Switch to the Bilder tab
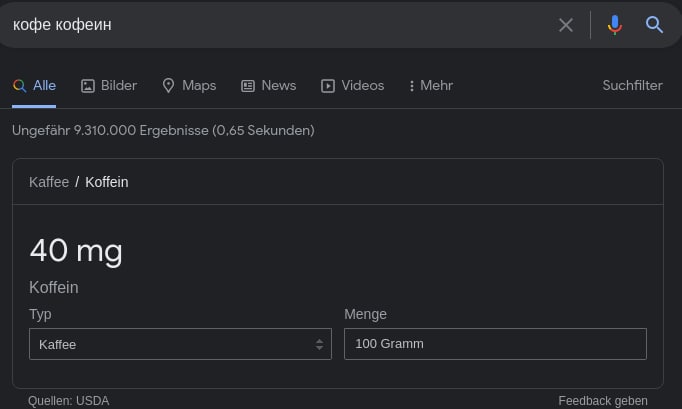This screenshot has width=682, height=409. (x=109, y=86)
